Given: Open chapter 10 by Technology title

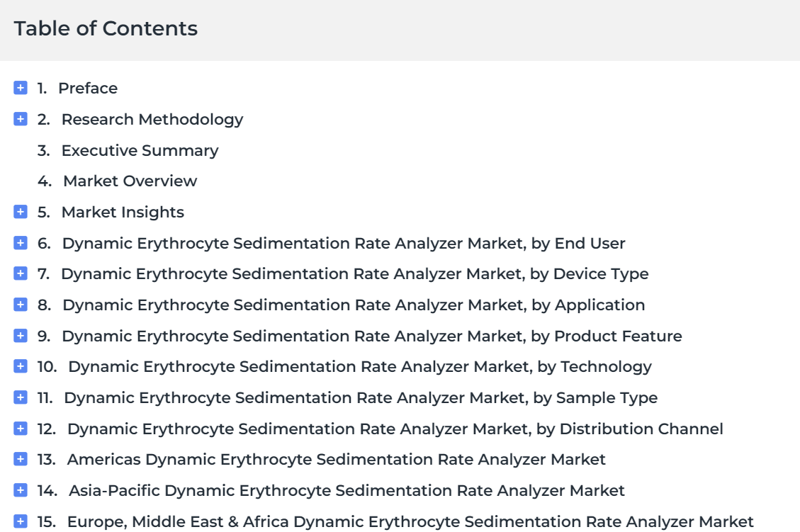Looking at the screenshot, I should pos(360,367).
